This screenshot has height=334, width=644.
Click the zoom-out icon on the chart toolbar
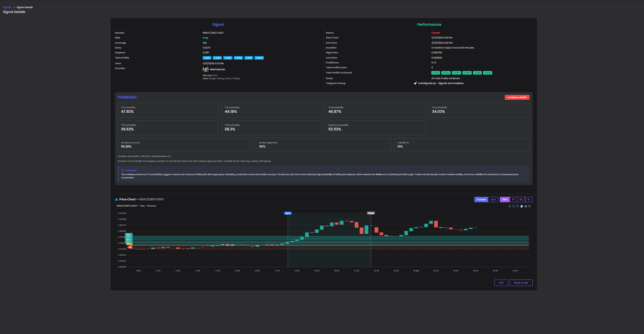513,206
